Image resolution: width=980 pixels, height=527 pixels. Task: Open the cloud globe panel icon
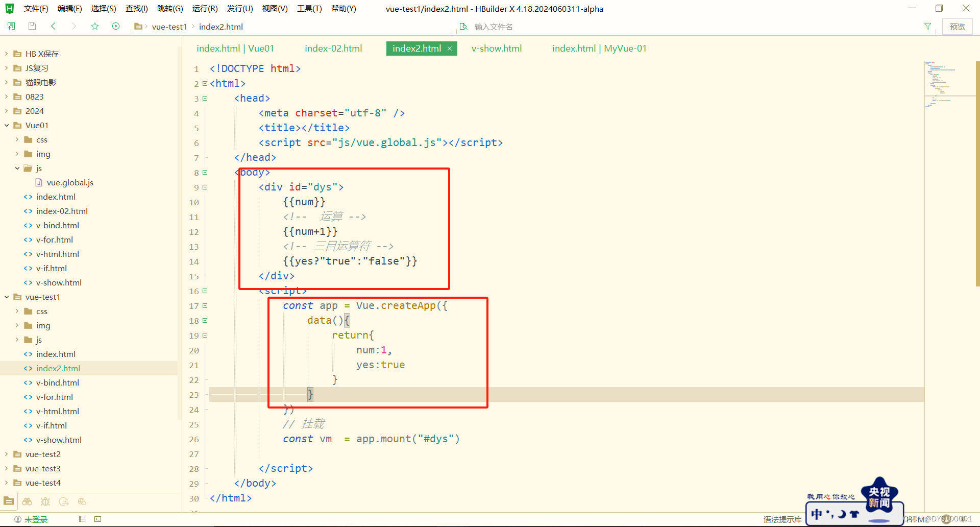(x=82, y=501)
